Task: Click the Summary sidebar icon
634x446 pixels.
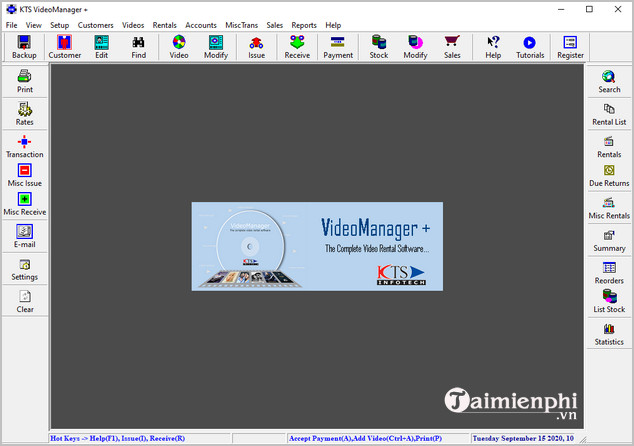Action: [609, 240]
